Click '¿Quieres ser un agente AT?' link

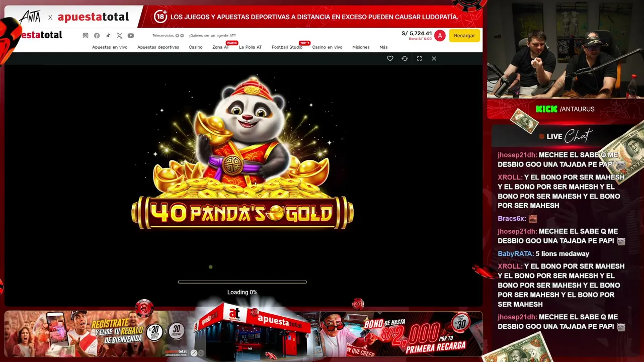[x=212, y=36]
